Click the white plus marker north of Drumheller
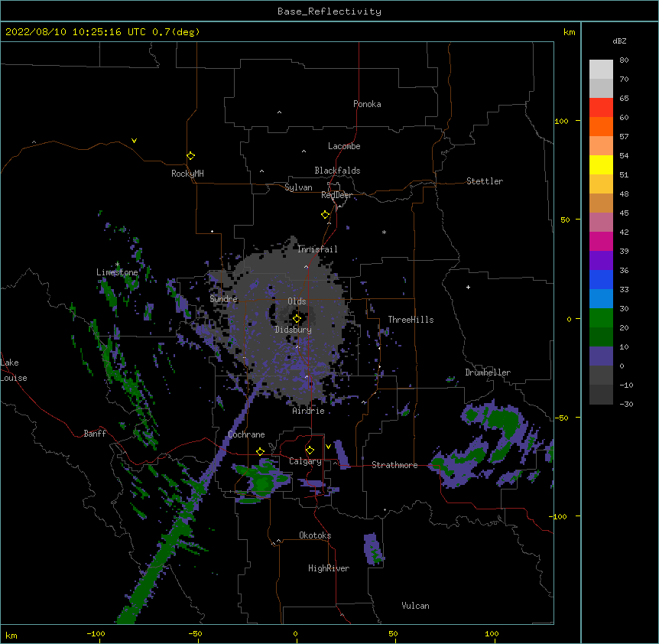 pos(468,287)
